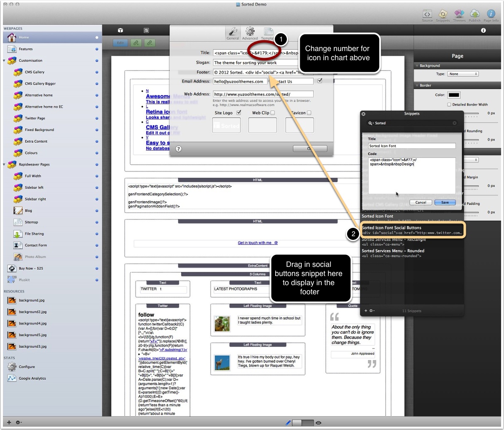
Task: Collapse the Border section in inspector
Action: (417, 86)
